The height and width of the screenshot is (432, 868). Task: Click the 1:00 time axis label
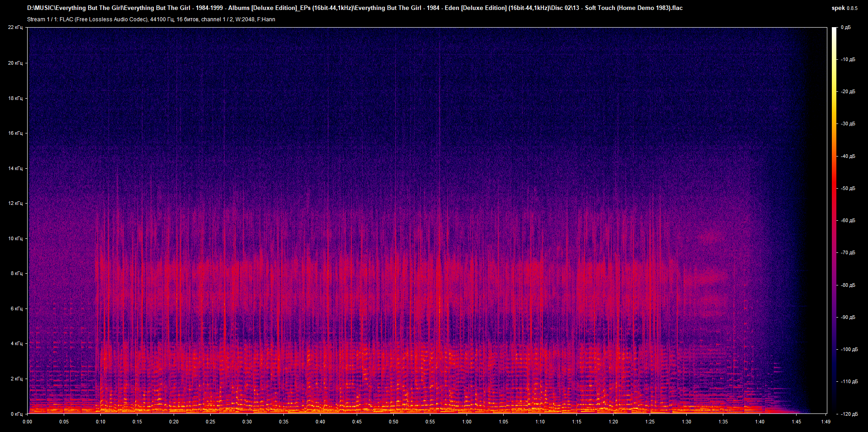pos(467,422)
